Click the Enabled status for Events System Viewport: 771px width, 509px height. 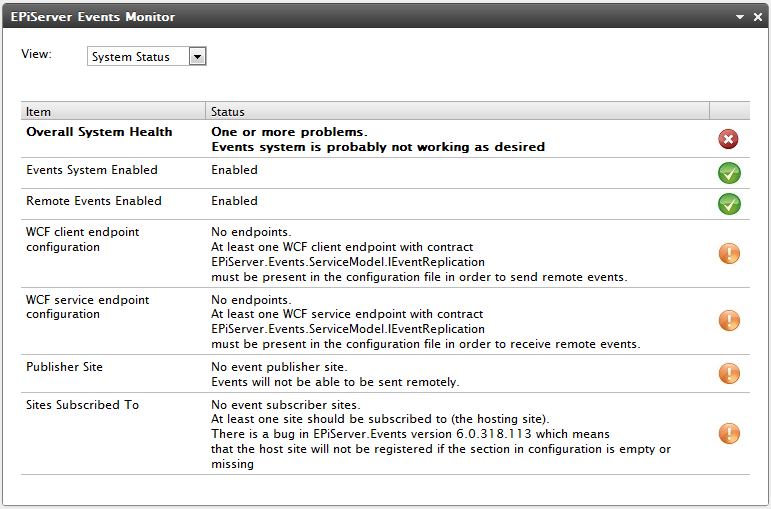click(235, 170)
